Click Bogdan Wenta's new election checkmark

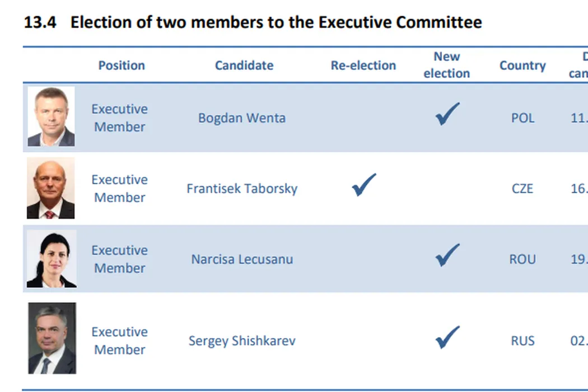(x=447, y=114)
